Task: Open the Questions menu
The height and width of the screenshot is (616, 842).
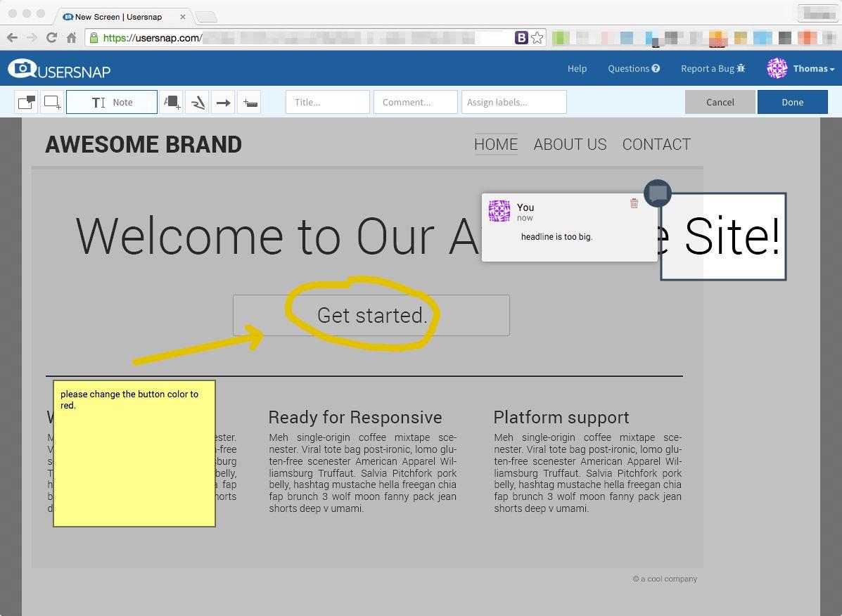Action: click(x=633, y=68)
